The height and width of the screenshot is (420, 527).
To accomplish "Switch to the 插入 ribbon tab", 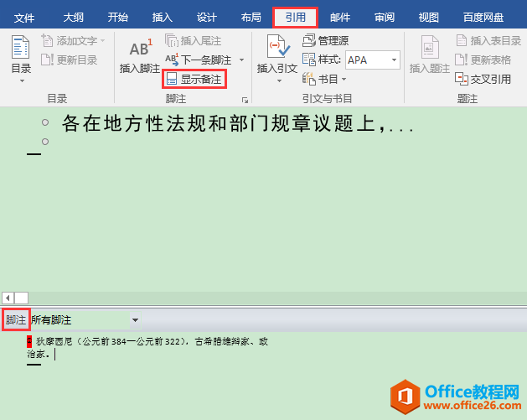I will 162,18.
